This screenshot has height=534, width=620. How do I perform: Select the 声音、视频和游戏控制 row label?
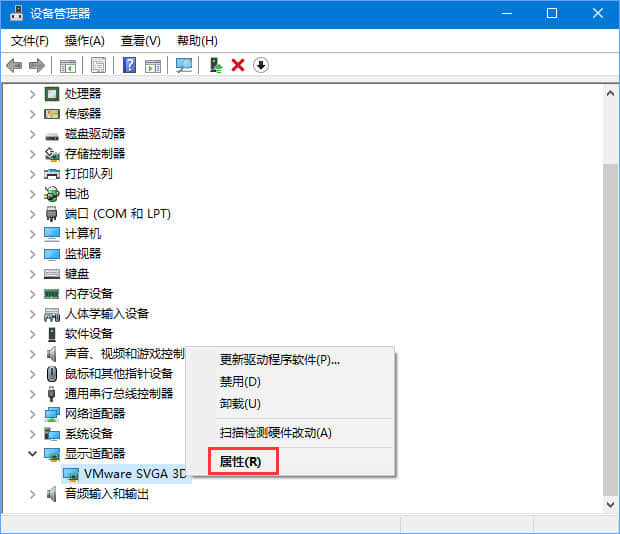point(125,354)
